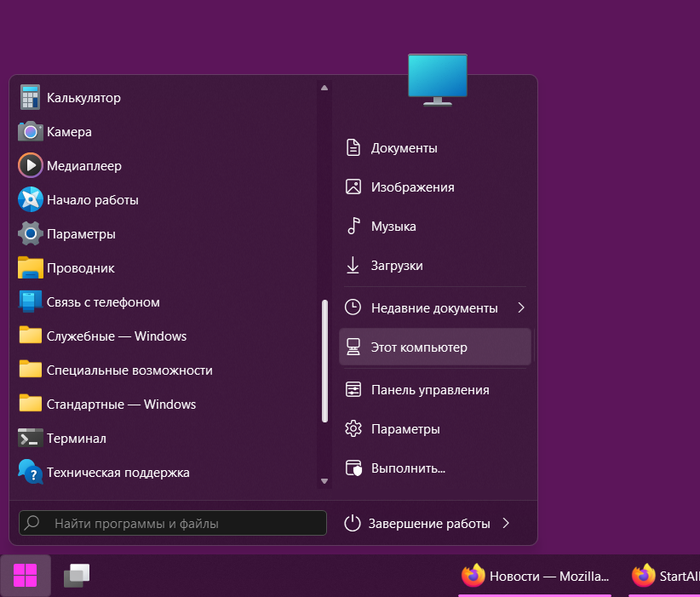The width and height of the screenshot is (700, 597).
Task: Click the Выполнить... text
Action: click(x=409, y=468)
